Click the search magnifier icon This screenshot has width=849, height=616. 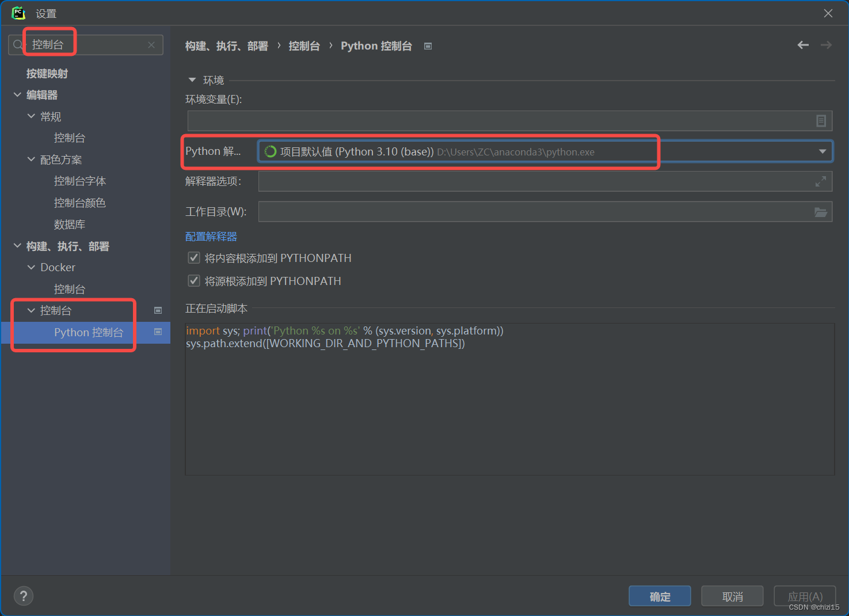[x=18, y=44]
